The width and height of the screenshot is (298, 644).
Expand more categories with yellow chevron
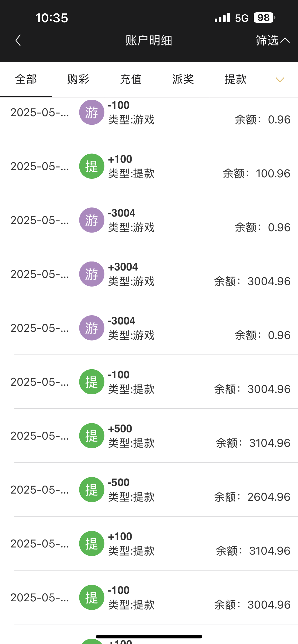[280, 80]
